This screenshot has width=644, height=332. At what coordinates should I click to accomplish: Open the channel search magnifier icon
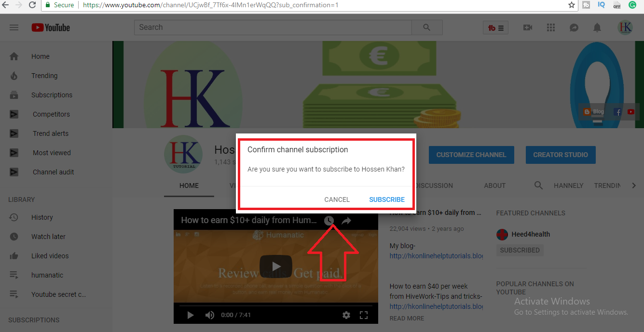point(538,186)
